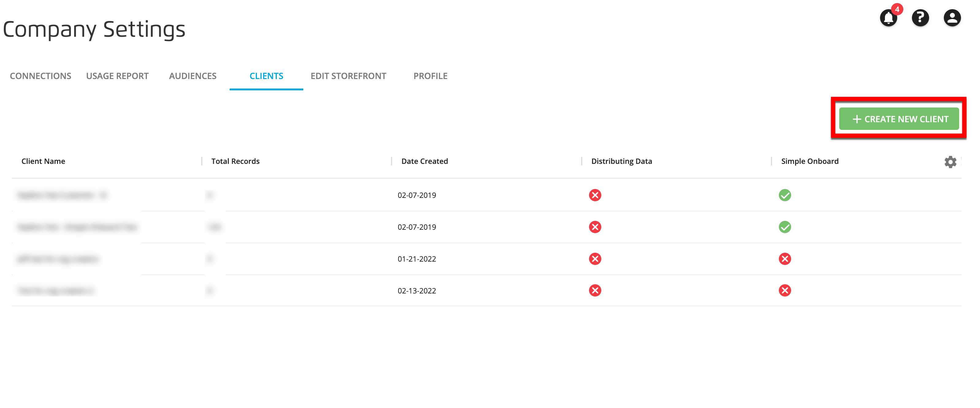The width and height of the screenshot is (980, 408).
Task: Click Distributing Data red X for 01-21-2022 row
Action: tap(595, 259)
